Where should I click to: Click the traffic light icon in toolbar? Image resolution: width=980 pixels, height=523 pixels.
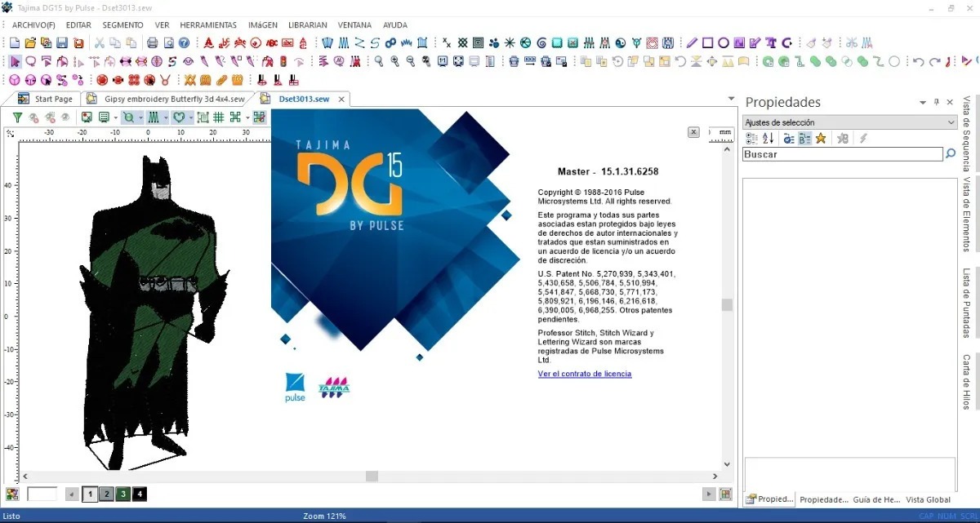pyautogui.click(x=283, y=61)
